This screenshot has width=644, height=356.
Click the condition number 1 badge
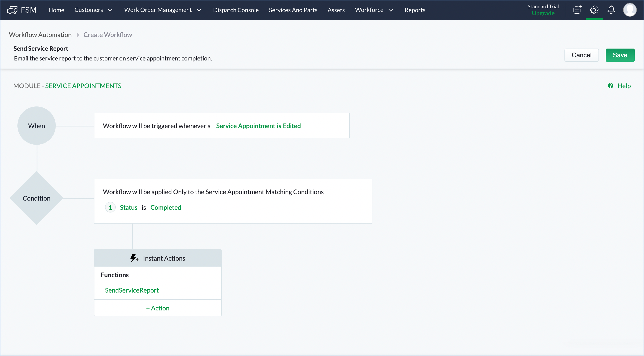pos(110,207)
